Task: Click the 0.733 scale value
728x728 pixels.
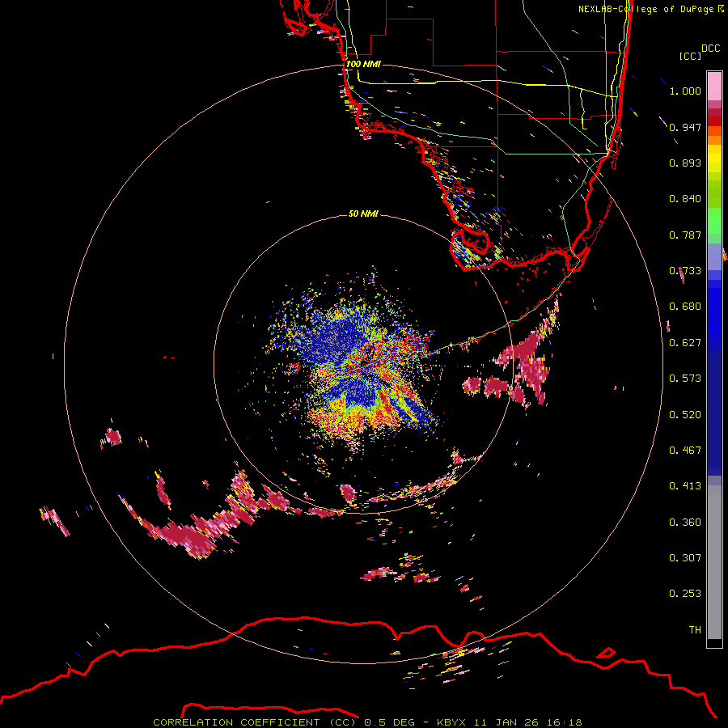Action: click(685, 271)
